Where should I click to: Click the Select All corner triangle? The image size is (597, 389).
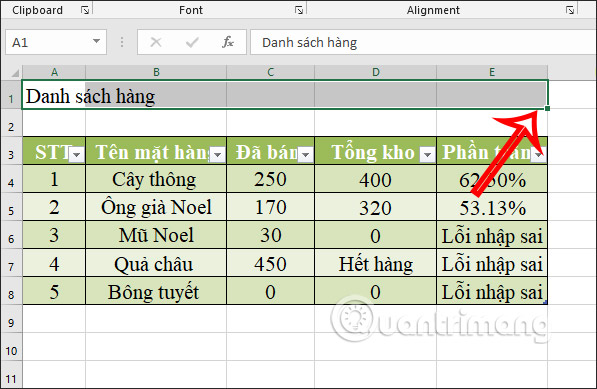[x=14, y=72]
